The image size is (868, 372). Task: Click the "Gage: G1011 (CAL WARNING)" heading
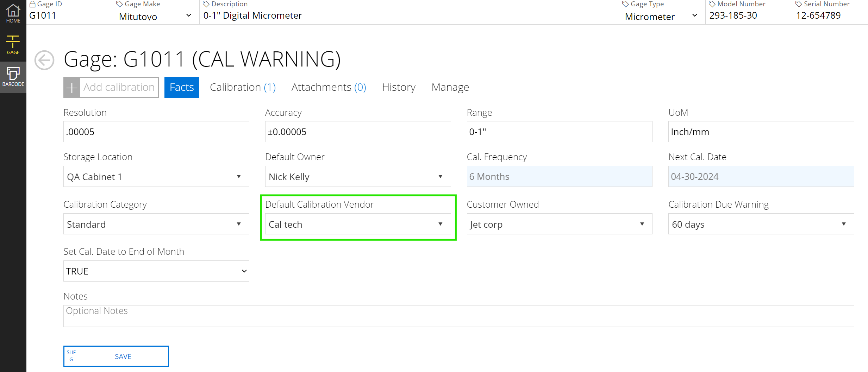point(202,59)
